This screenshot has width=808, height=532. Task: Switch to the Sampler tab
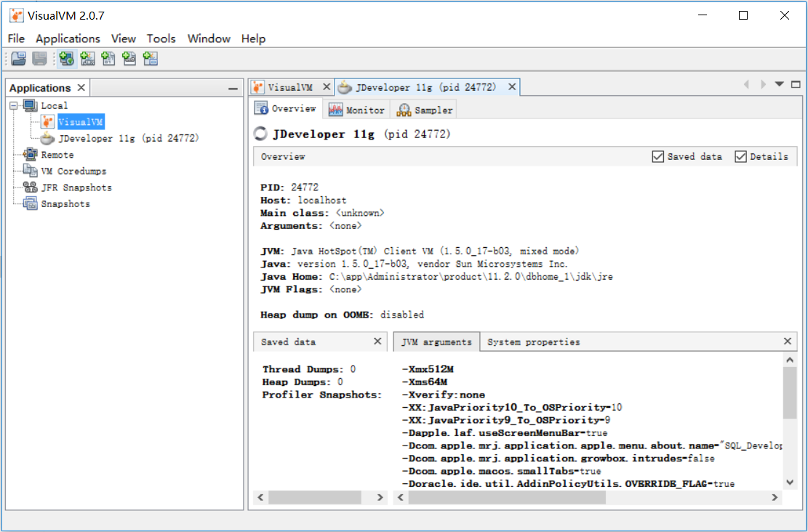[425, 110]
